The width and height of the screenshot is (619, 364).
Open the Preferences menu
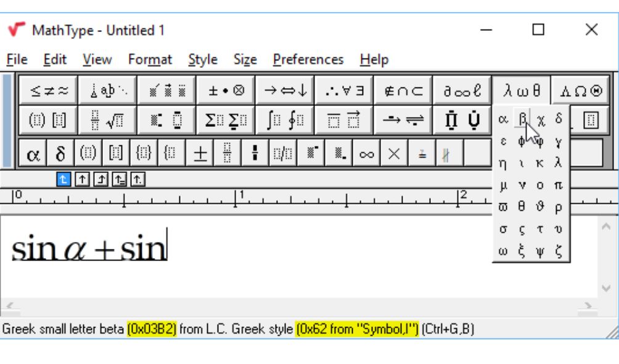308,60
